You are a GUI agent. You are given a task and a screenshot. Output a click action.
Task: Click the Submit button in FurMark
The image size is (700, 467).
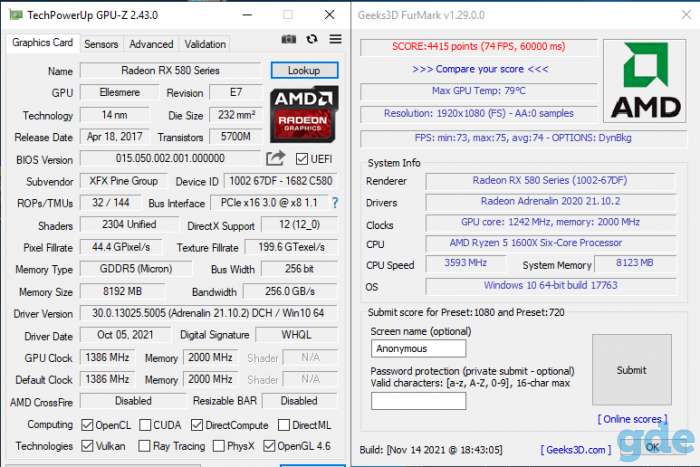[x=632, y=370]
